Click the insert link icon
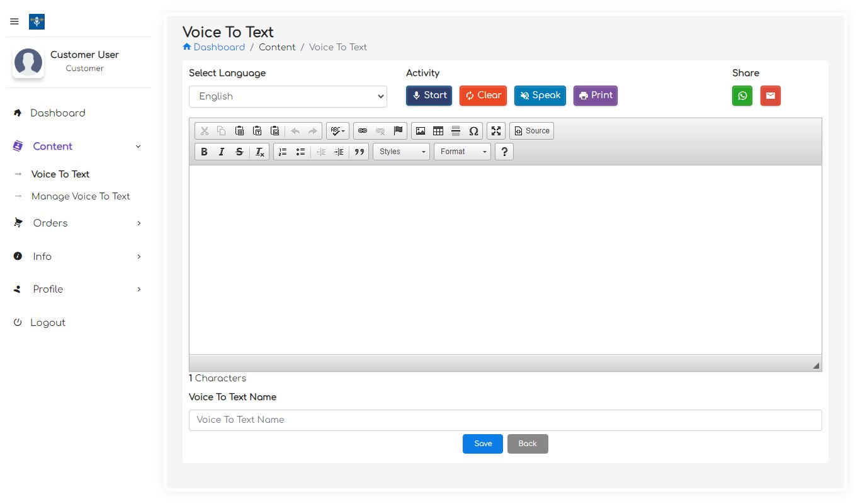Screen dimensions: 860x504 (363, 131)
